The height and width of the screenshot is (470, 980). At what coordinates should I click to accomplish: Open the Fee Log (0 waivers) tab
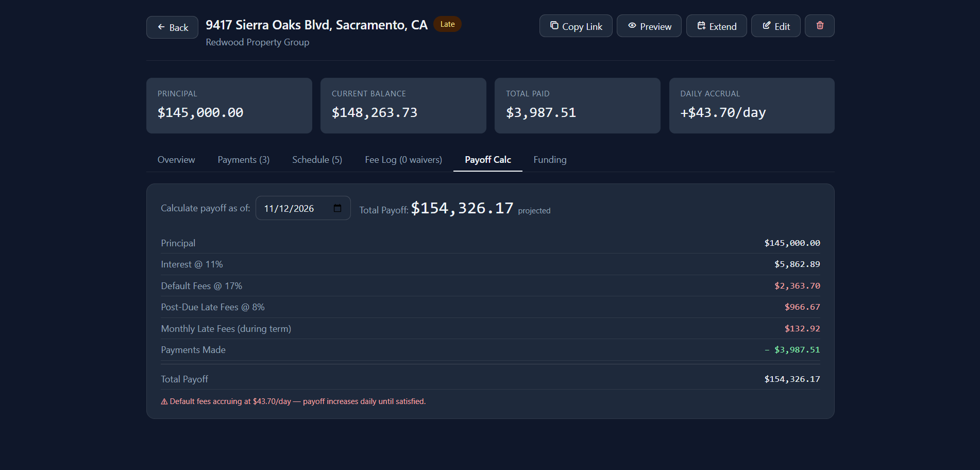[403, 160]
